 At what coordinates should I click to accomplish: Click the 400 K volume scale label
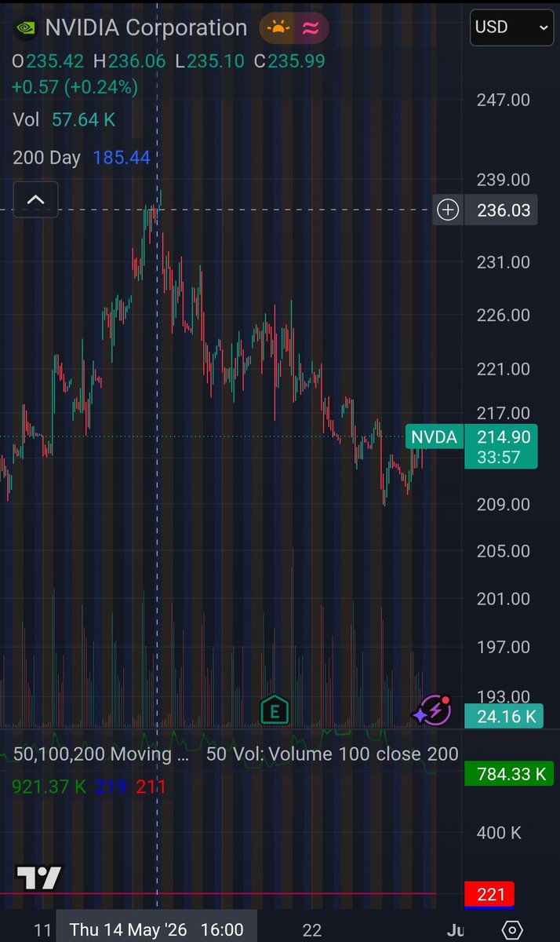coord(498,833)
